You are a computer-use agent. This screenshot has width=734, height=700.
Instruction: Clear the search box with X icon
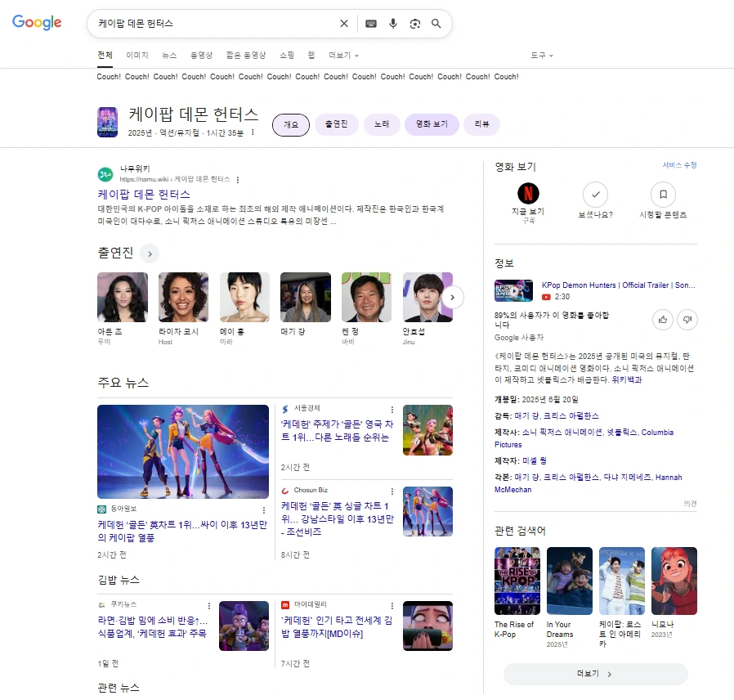pos(344,24)
